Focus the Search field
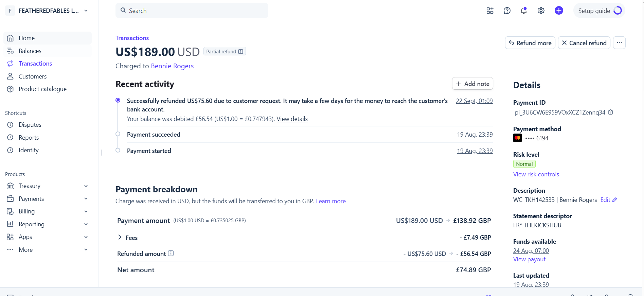 click(192, 11)
